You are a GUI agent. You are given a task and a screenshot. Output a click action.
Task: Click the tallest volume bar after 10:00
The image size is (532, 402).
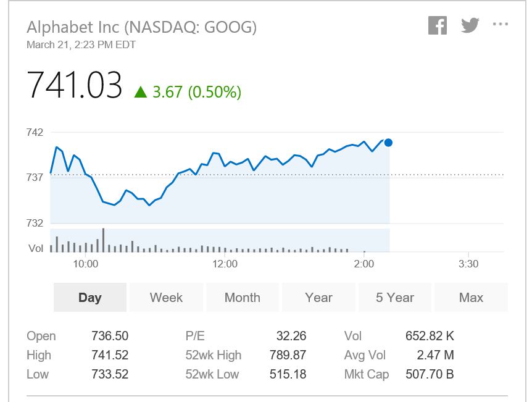103,240
